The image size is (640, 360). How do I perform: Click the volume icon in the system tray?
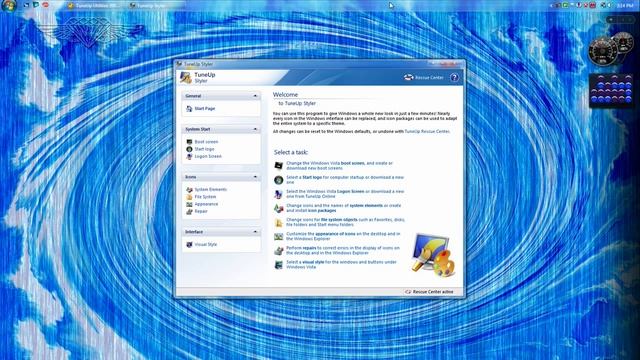point(610,5)
